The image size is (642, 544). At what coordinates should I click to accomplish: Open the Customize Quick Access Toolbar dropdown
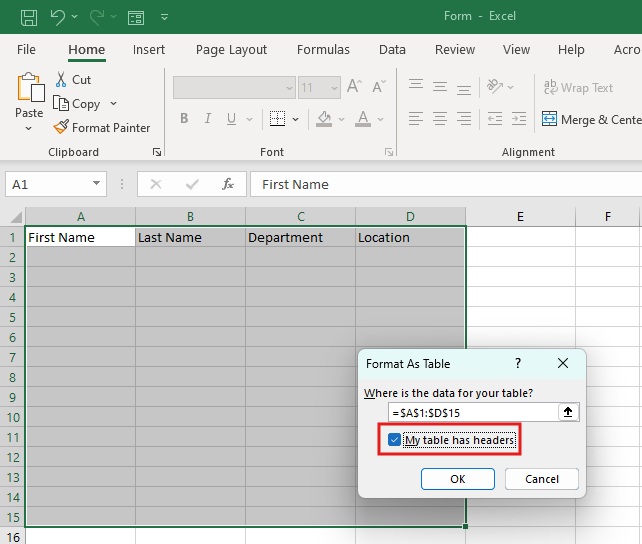pos(164,17)
